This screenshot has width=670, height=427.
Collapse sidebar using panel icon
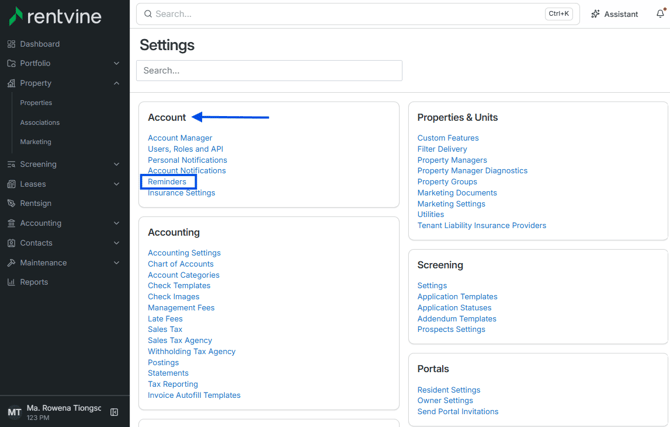coord(114,412)
